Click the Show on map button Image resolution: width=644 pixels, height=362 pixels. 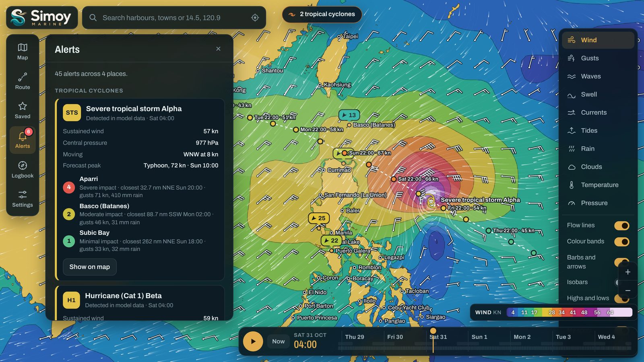pos(89,267)
